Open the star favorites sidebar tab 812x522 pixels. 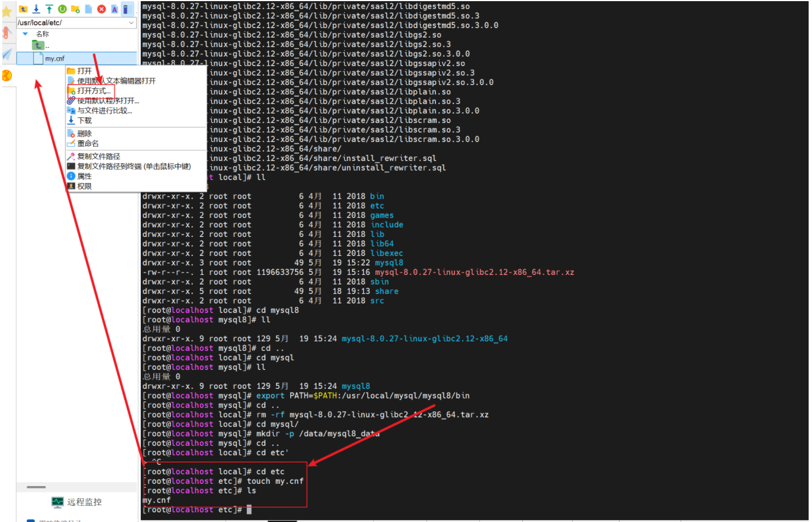(x=7, y=12)
